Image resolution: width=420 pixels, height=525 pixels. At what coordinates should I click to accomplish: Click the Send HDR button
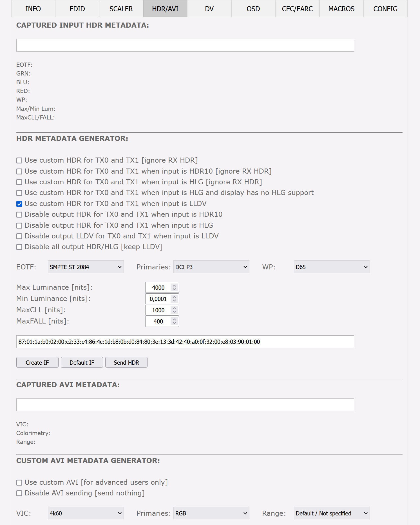126,362
